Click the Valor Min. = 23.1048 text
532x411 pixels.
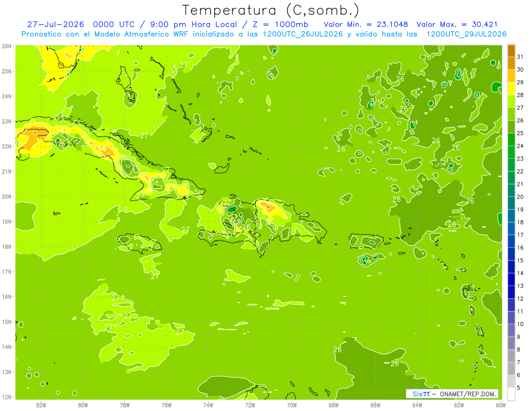[366, 24]
